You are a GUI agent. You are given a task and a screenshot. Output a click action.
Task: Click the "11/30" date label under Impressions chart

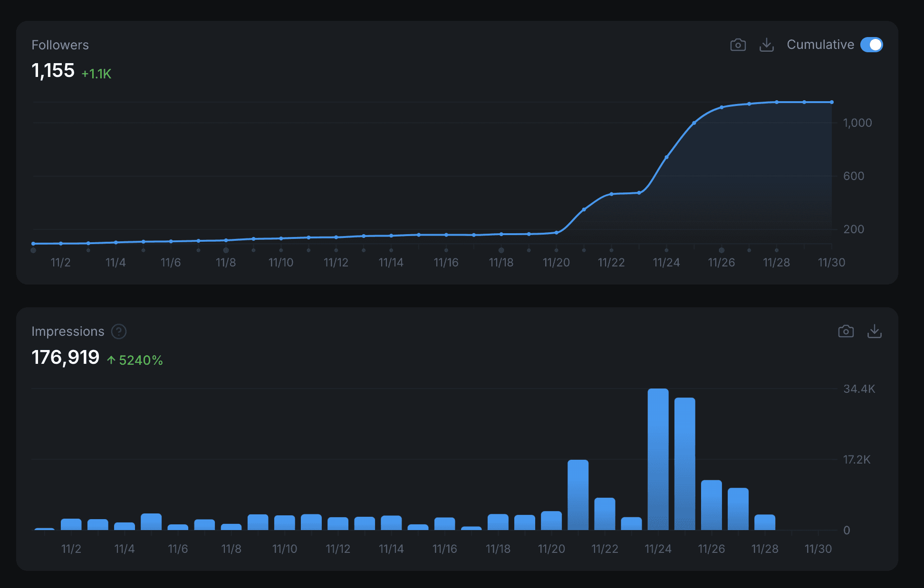818,549
